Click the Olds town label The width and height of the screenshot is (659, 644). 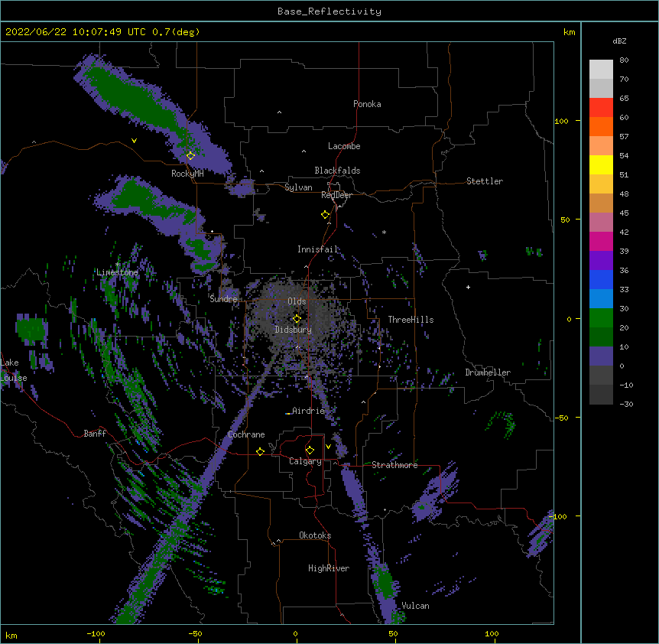(x=297, y=301)
